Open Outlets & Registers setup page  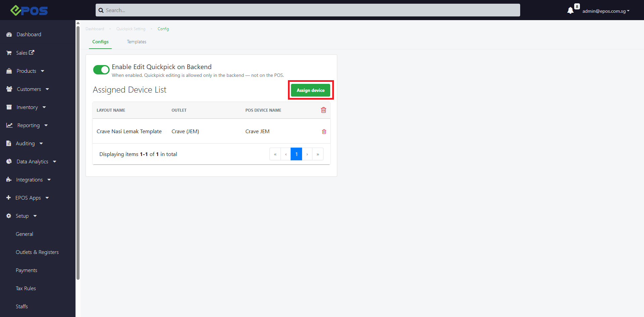(37, 252)
